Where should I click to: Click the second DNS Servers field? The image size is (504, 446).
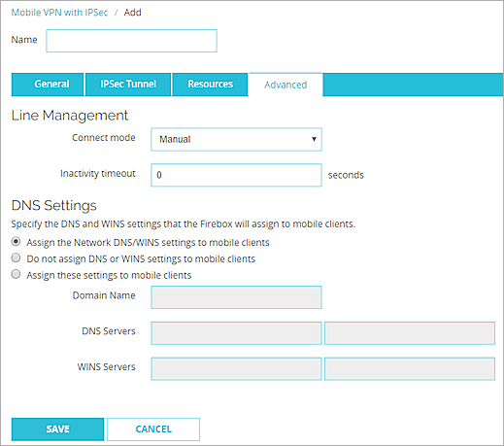point(410,333)
